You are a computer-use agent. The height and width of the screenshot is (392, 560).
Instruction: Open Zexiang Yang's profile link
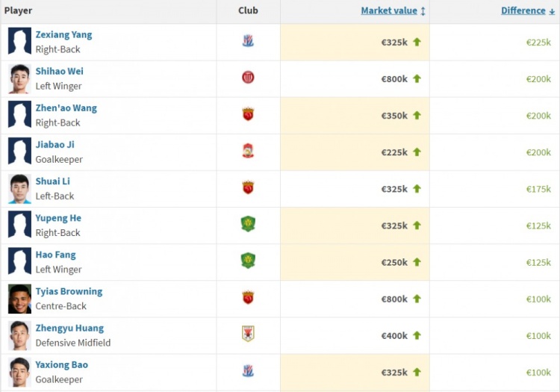tap(63, 34)
